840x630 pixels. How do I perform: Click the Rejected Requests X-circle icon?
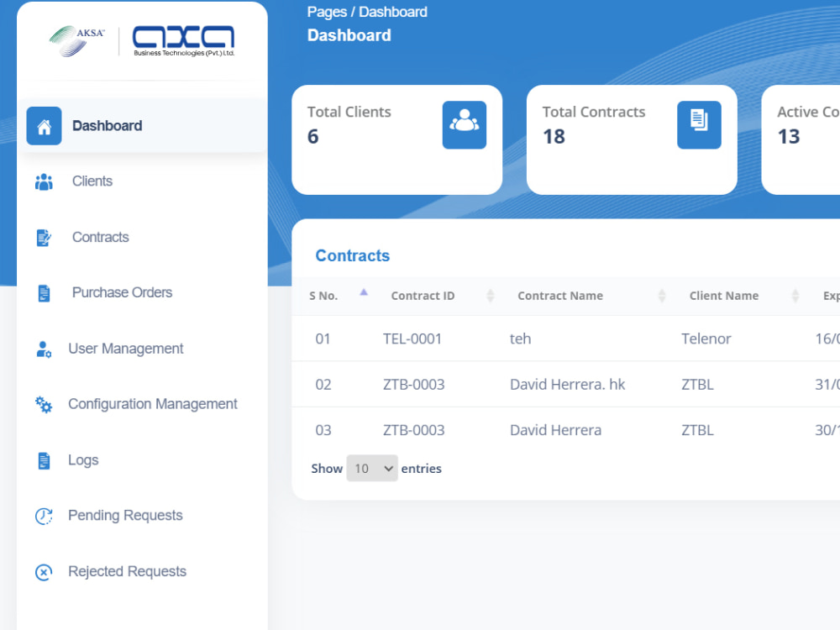(44, 572)
